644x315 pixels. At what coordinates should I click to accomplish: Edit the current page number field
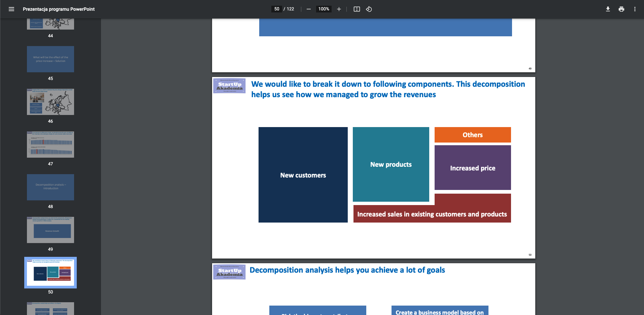(x=277, y=9)
